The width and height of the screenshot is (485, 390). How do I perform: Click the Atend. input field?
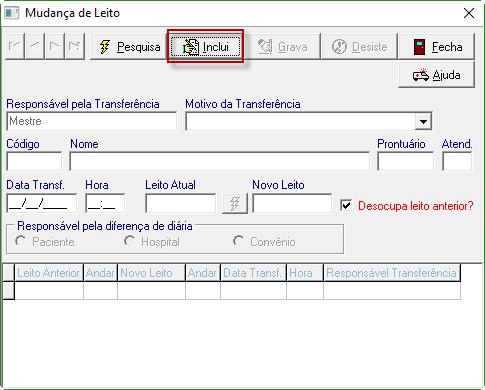click(x=457, y=161)
